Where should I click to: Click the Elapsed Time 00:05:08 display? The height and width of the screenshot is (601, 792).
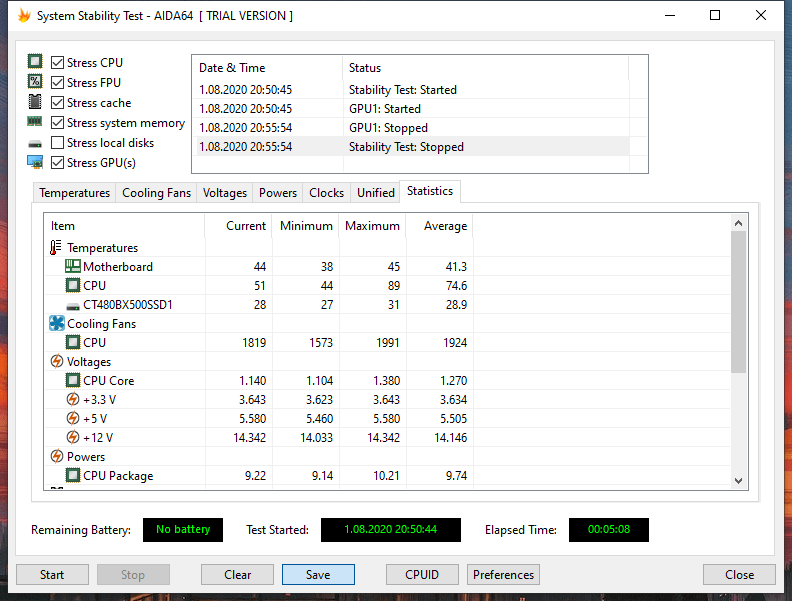tap(609, 529)
